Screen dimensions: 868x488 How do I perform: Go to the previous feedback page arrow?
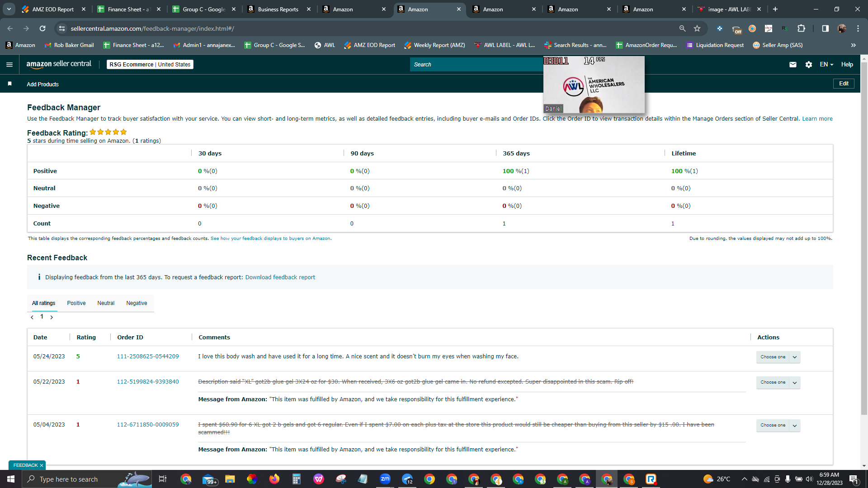tap(32, 317)
